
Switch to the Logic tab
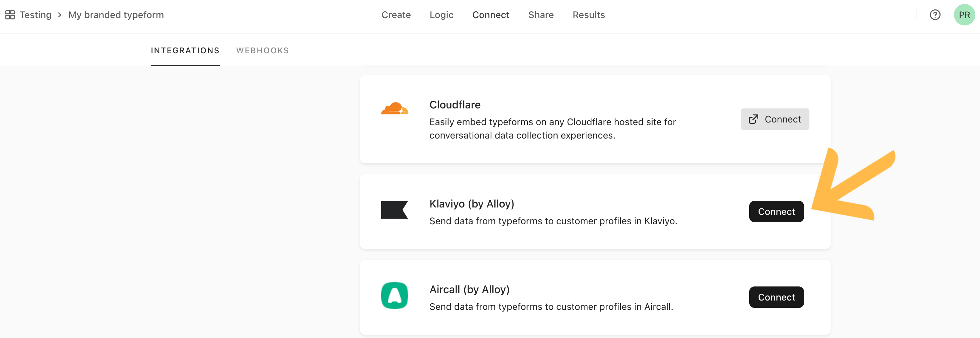441,15
